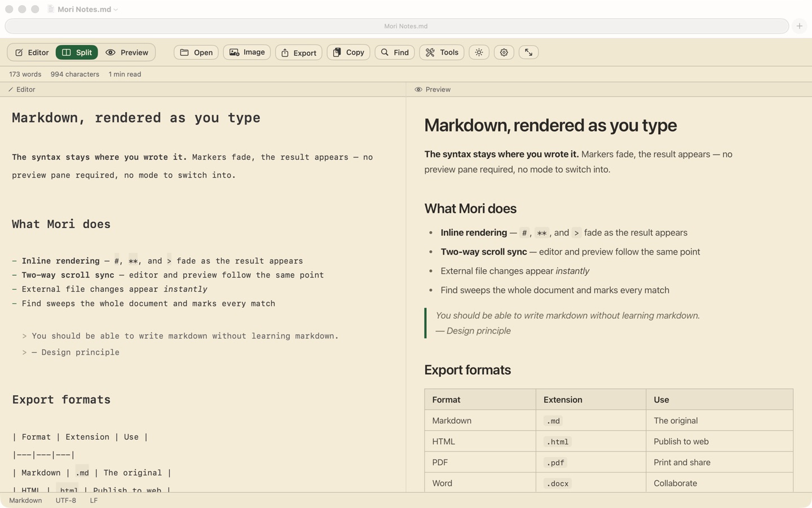
Task: Click the document icon in the title bar
Action: tap(51, 9)
